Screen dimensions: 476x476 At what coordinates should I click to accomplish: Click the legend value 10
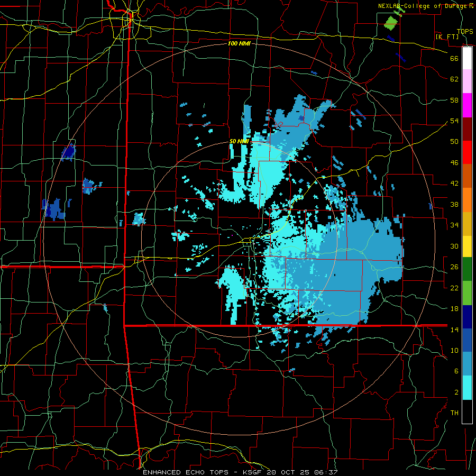(x=454, y=350)
